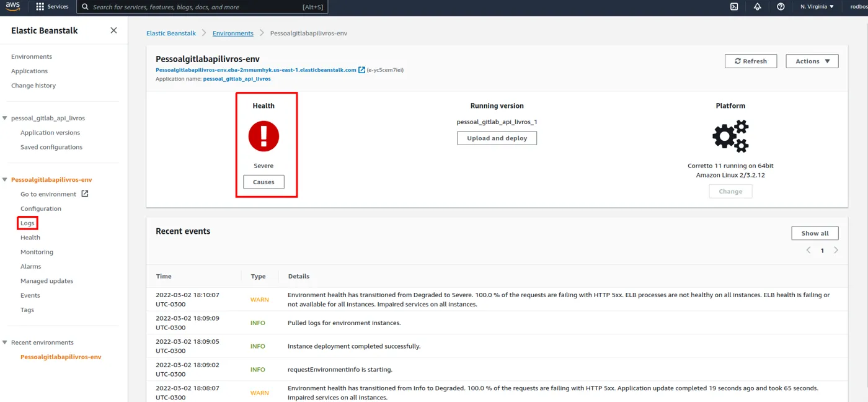Screen dimensions: 868x402
Task: Open the Monitoring page
Action: coord(37,252)
